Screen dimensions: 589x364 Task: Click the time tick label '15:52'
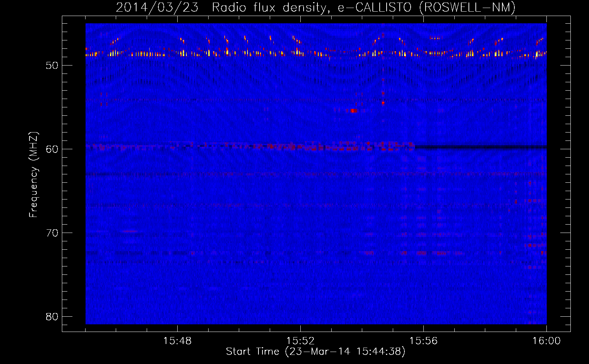pos(300,341)
